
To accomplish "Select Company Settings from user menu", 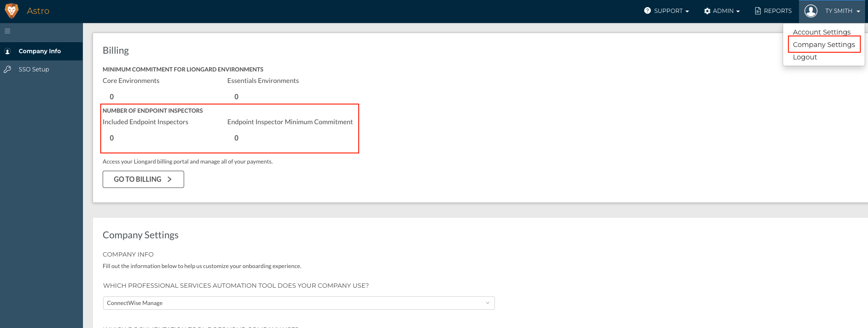I will click(x=824, y=45).
